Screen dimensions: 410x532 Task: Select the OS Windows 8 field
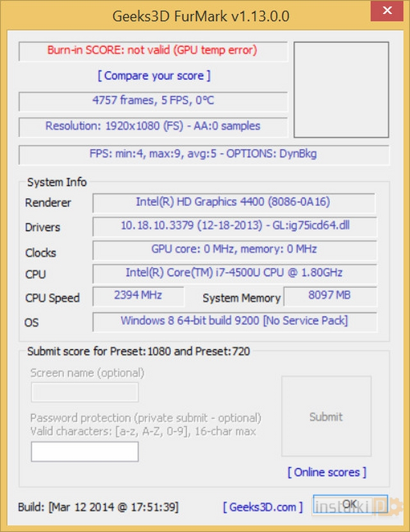(x=233, y=321)
